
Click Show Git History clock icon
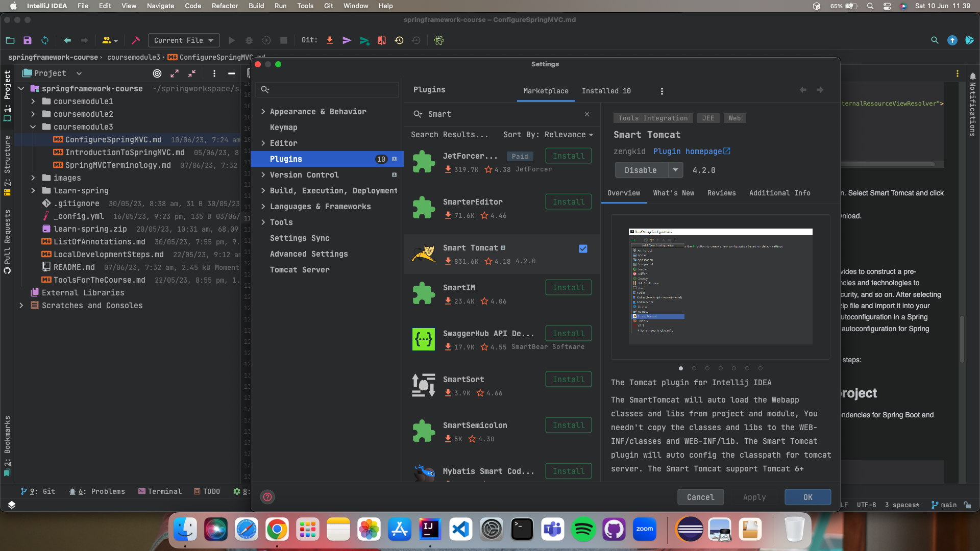[x=399, y=40]
